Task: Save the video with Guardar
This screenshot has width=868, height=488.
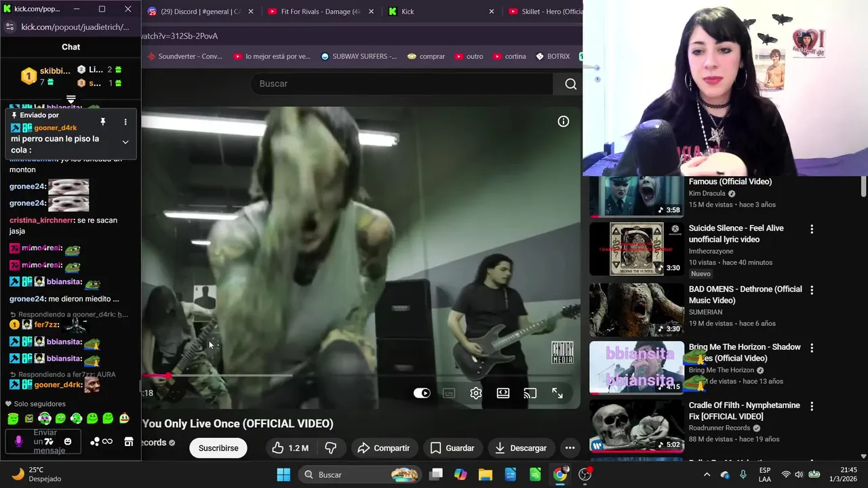Action: click(x=452, y=448)
